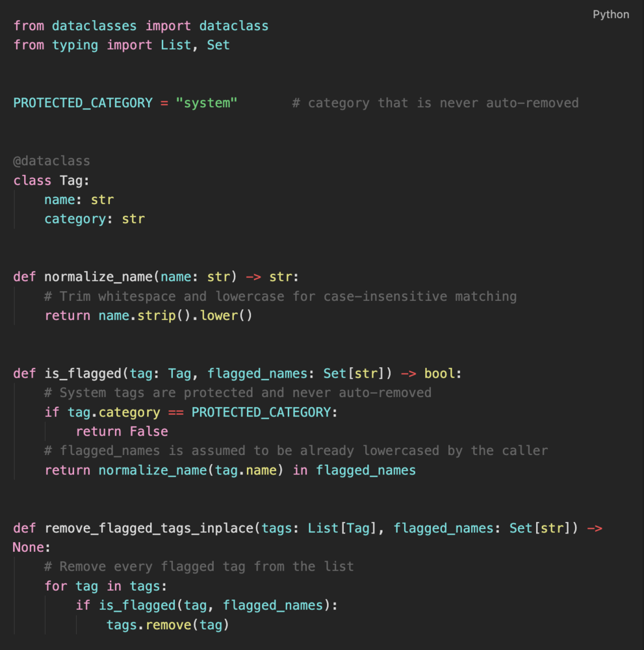This screenshot has width=644, height=650.
Task: Click the is_flagged function definition name
Action: pos(83,374)
